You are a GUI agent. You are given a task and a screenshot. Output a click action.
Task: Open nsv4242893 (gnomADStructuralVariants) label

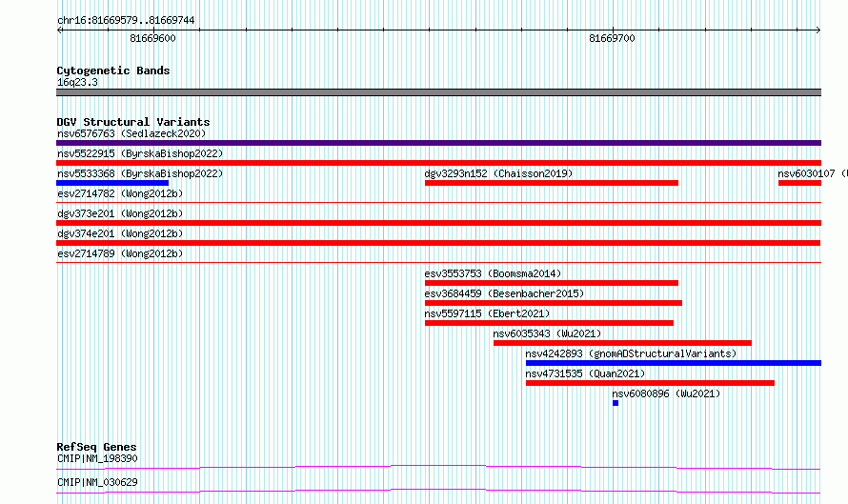click(631, 353)
